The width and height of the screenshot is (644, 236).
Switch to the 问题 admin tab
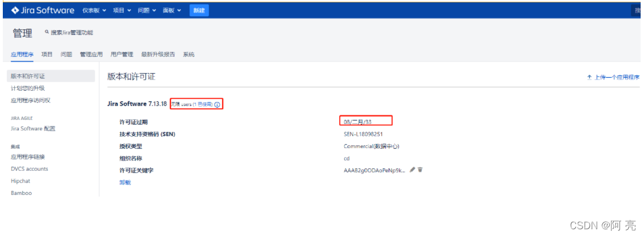pyautogui.click(x=66, y=54)
